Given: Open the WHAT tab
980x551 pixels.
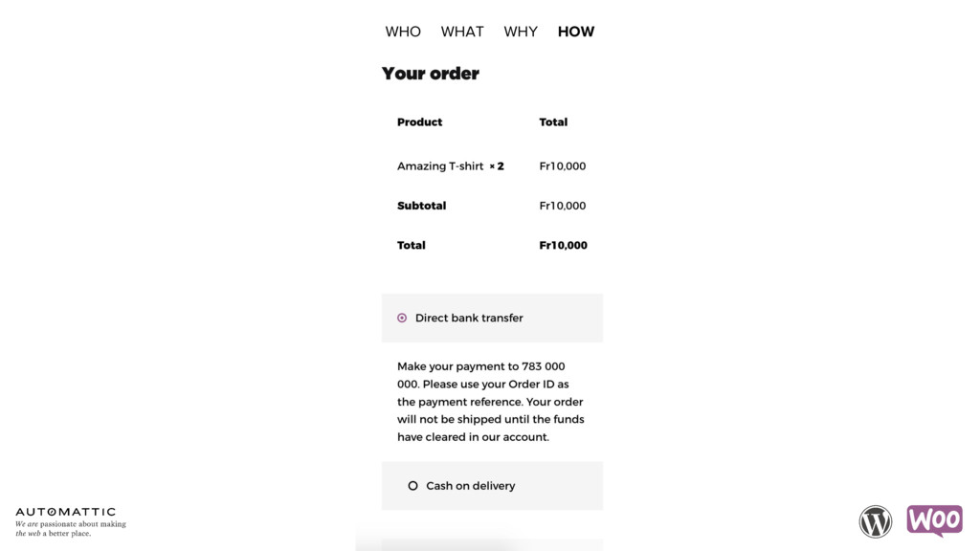Looking at the screenshot, I should pos(462,32).
